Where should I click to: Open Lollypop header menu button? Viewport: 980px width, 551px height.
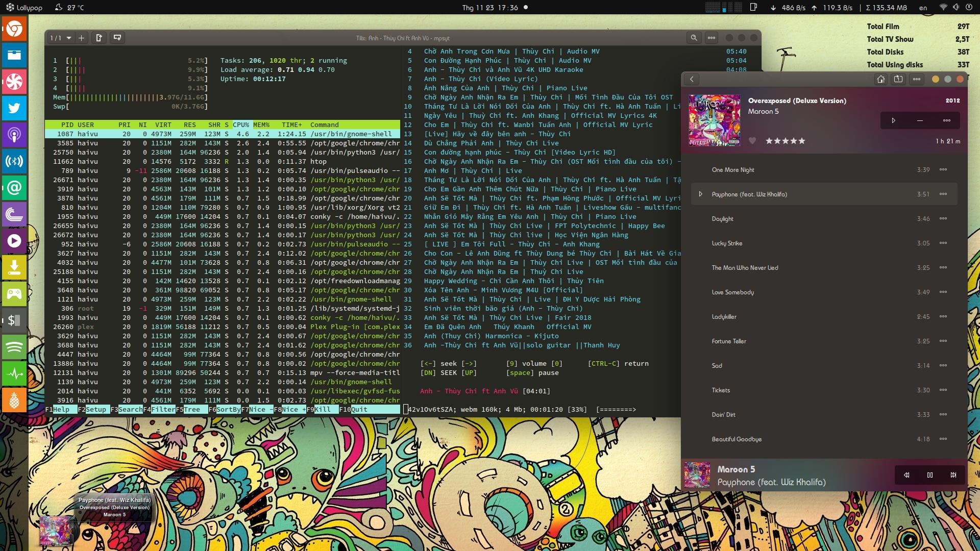(x=917, y=79)
